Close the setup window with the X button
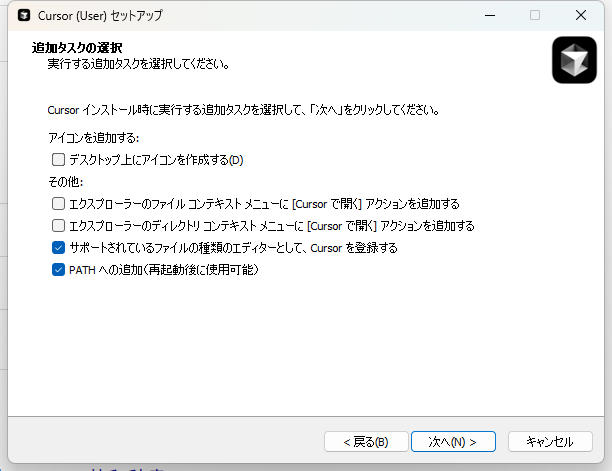This screenshot has height=471, width=612. [x=580, y=16]
